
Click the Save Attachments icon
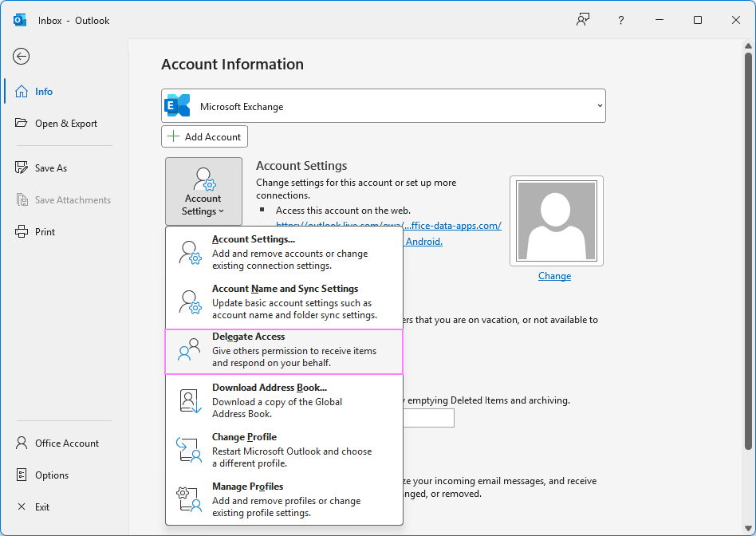coord(22,199)
